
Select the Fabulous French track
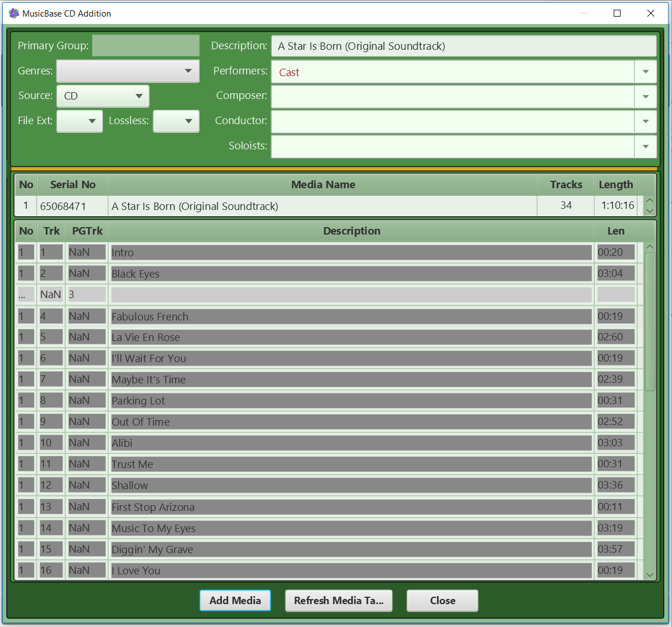tap(351, 316)
